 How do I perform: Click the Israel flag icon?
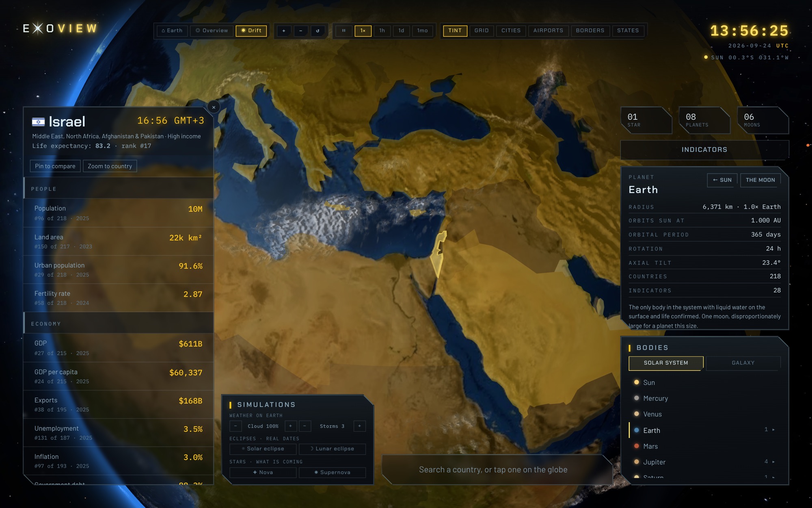[39, 122]
